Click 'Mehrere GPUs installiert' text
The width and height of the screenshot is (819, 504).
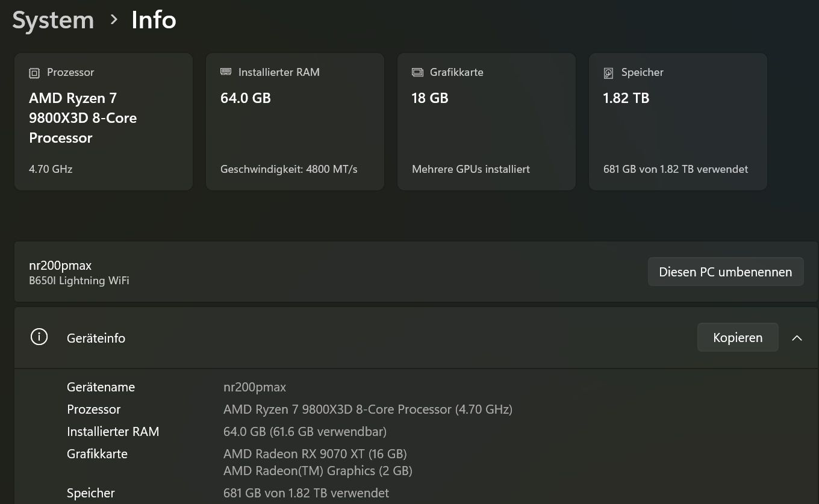click(471, 169)
